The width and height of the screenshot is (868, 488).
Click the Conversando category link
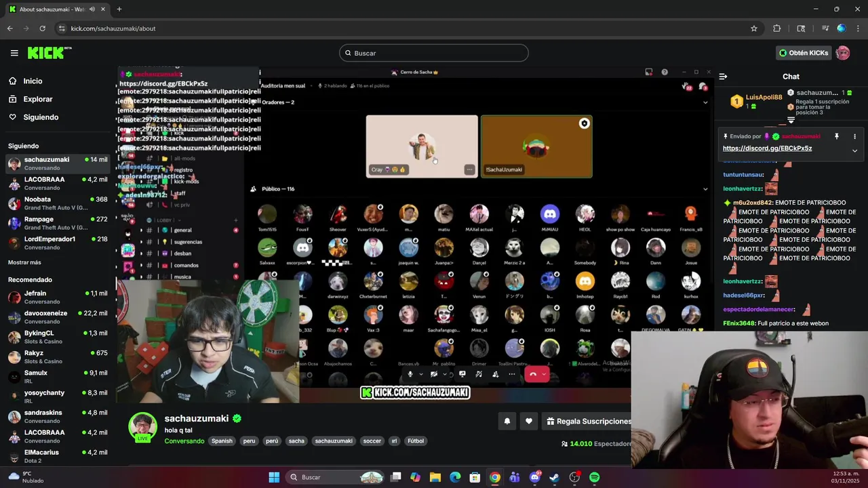coord(184,441)
